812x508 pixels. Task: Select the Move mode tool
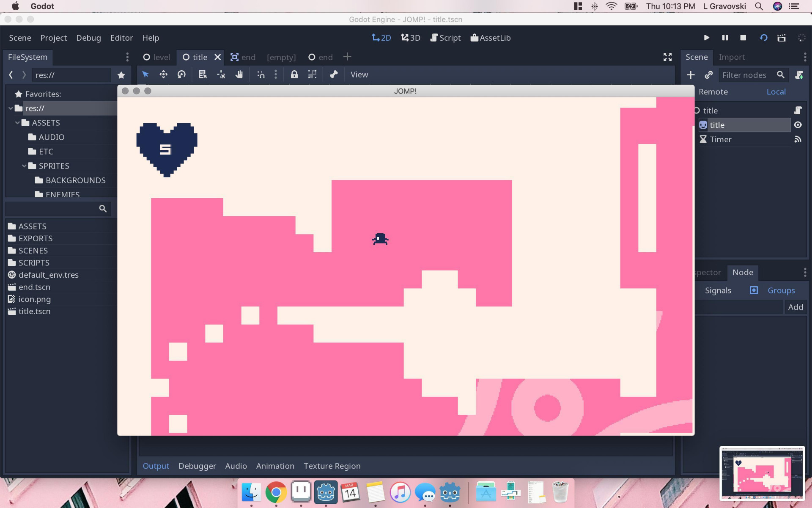pyautogui.click(x=163, y=75)
